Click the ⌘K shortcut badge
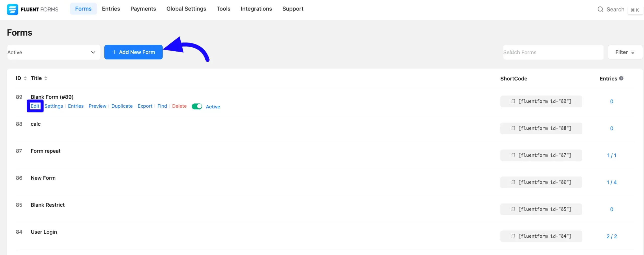This screenshot has width=644, height=255. 635,10
